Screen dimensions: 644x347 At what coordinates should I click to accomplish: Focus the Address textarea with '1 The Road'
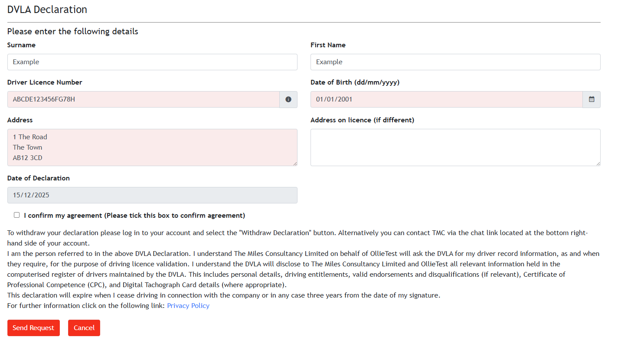click(x=152, y=147)
